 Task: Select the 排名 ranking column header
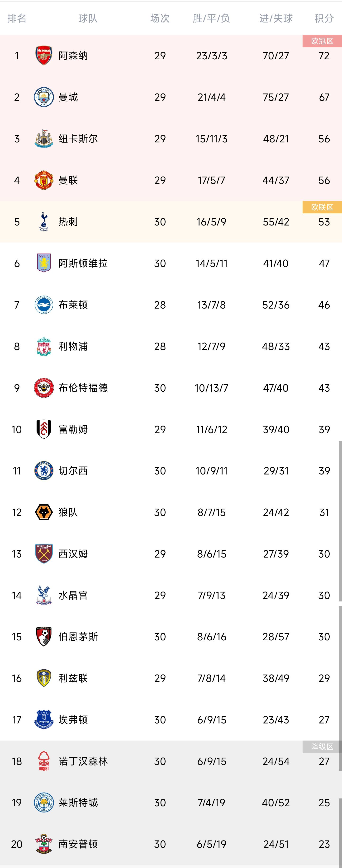(17, 18)
